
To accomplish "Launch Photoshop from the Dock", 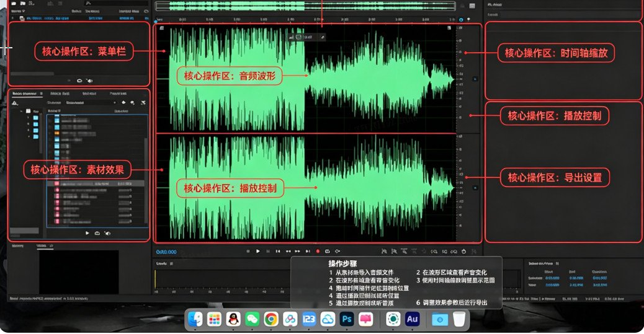I will (347, 319).
